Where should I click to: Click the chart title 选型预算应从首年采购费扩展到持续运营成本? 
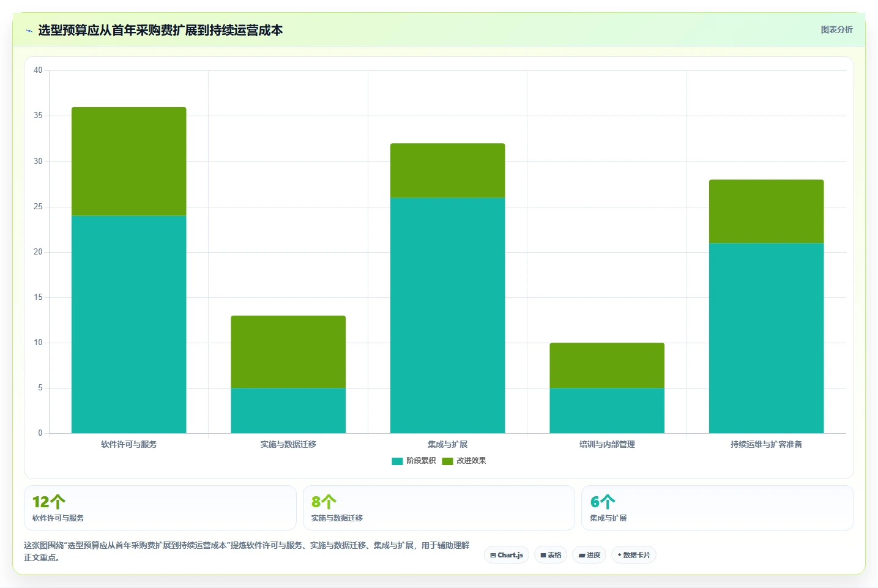pos(160,30)
